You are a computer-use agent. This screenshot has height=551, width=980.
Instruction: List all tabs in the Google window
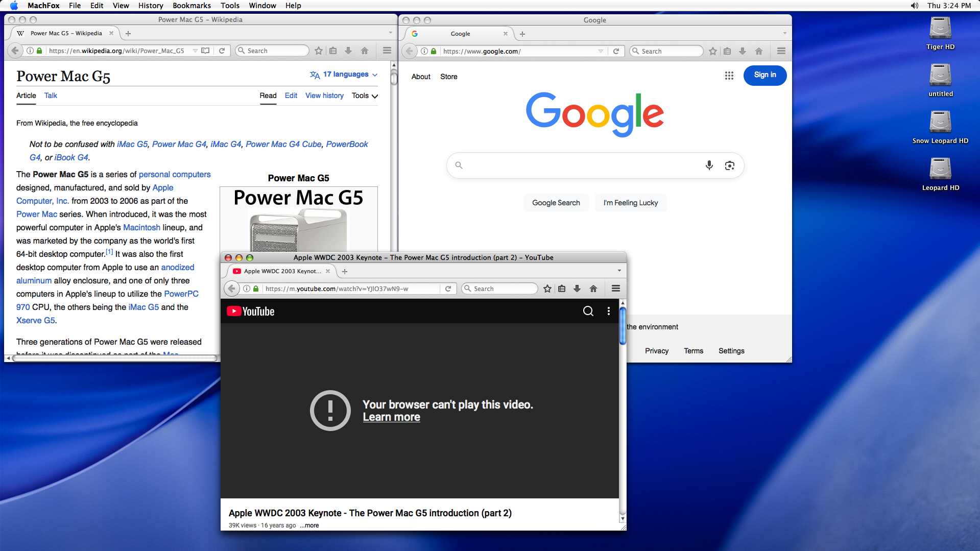tap(785, 33)
